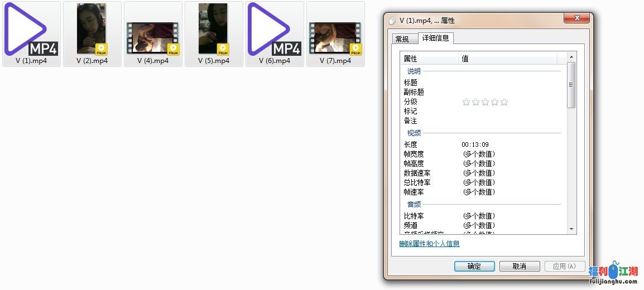Click the 确定 button
The width and height of the screenshot is (644, 290).
coord(474,267)
